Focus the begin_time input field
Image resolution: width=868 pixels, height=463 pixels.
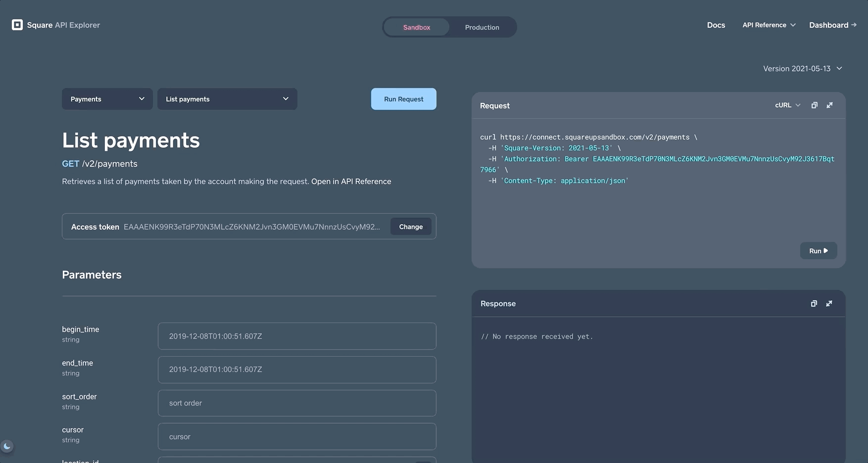click(297, 336)
